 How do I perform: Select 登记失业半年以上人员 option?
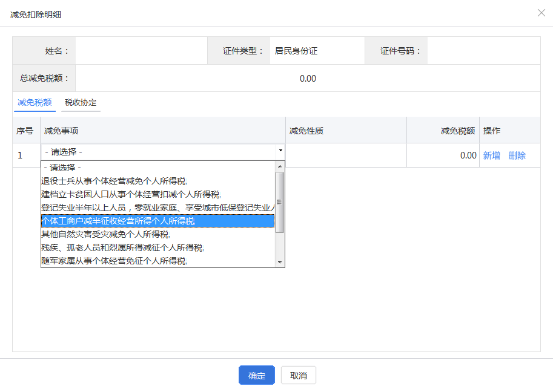(158, 208)
